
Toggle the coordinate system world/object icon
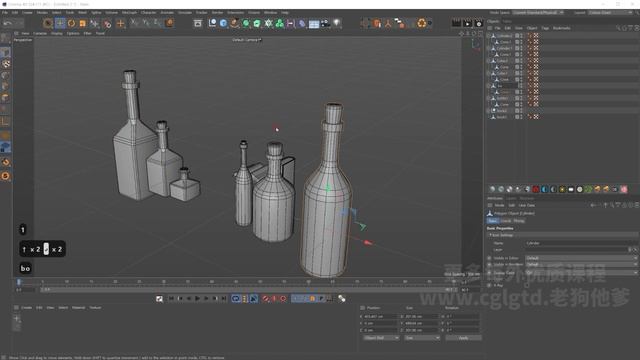click(x=169, y=23)
